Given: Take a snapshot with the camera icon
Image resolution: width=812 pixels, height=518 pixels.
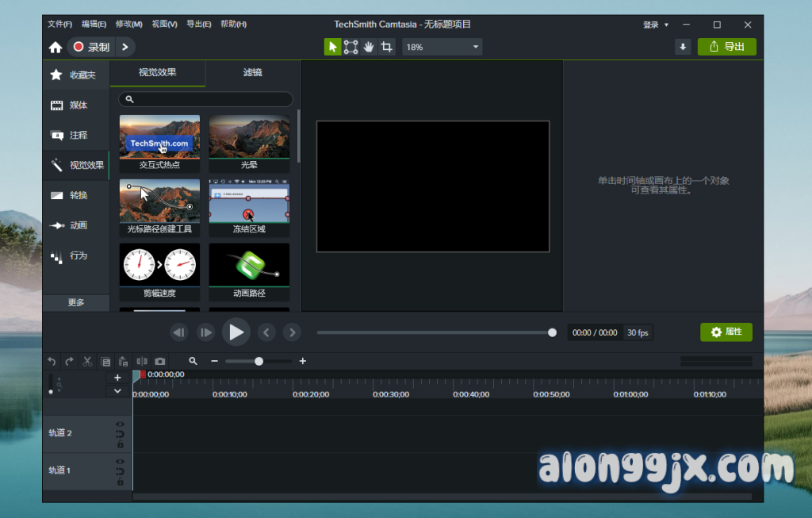Looking at the screenshot, I should click(x=160, y=361).
